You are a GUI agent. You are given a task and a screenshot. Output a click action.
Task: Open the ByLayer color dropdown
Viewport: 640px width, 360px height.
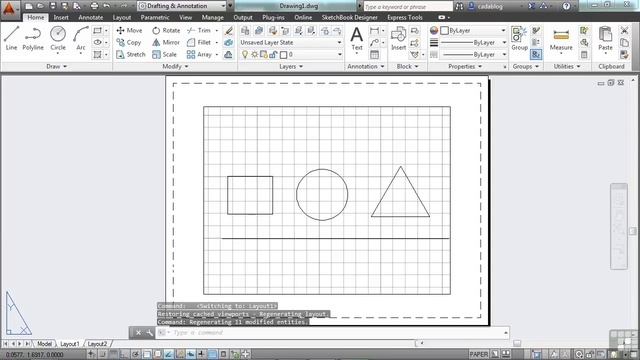473,31
